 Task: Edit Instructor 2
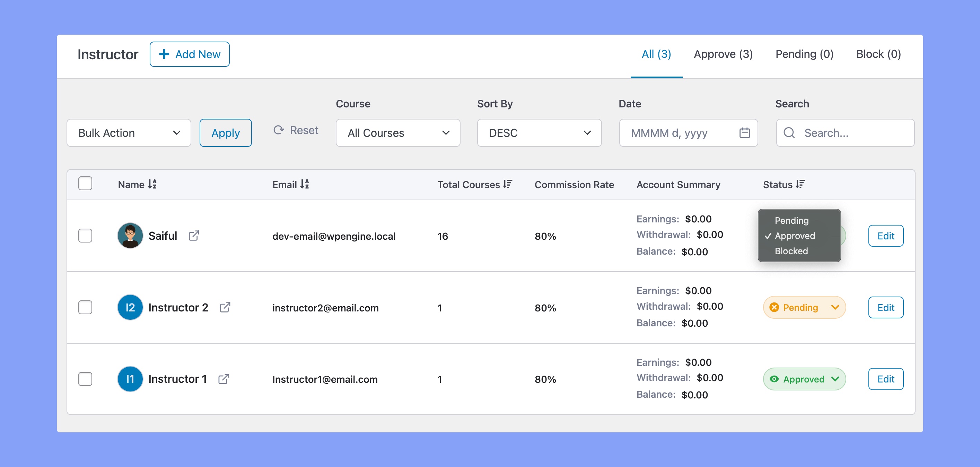pos(886,307)
